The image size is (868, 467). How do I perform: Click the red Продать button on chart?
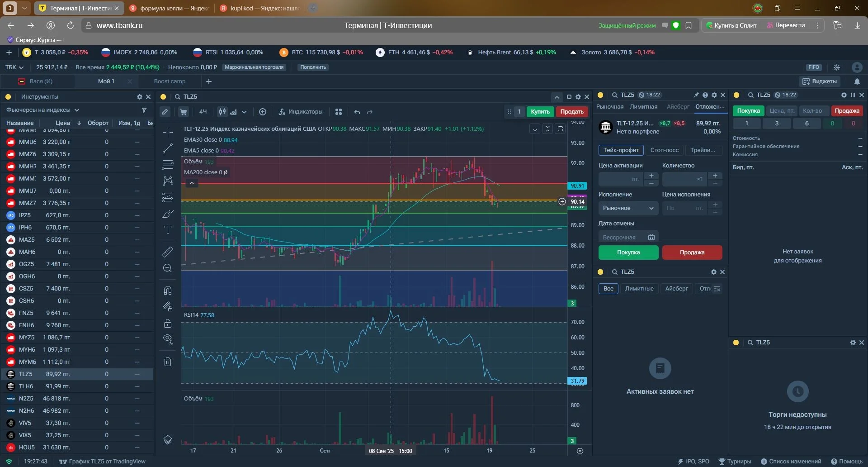[x=572, y=112]
